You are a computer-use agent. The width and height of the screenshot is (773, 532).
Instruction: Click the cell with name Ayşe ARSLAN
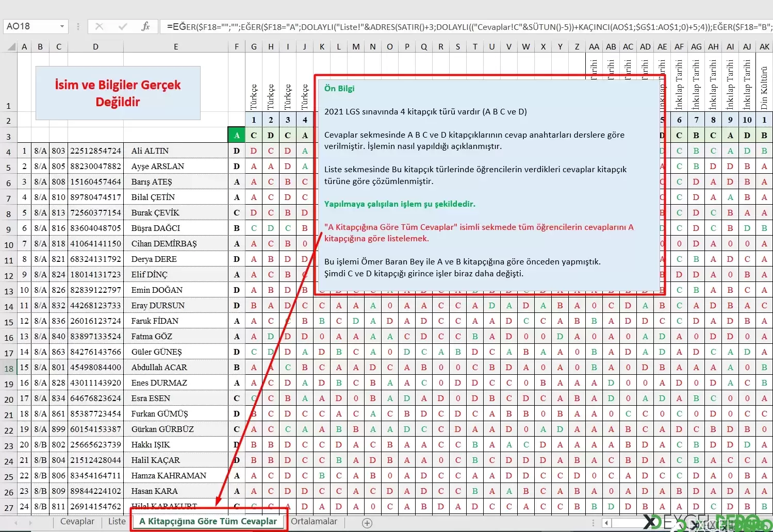click(176, 166)
